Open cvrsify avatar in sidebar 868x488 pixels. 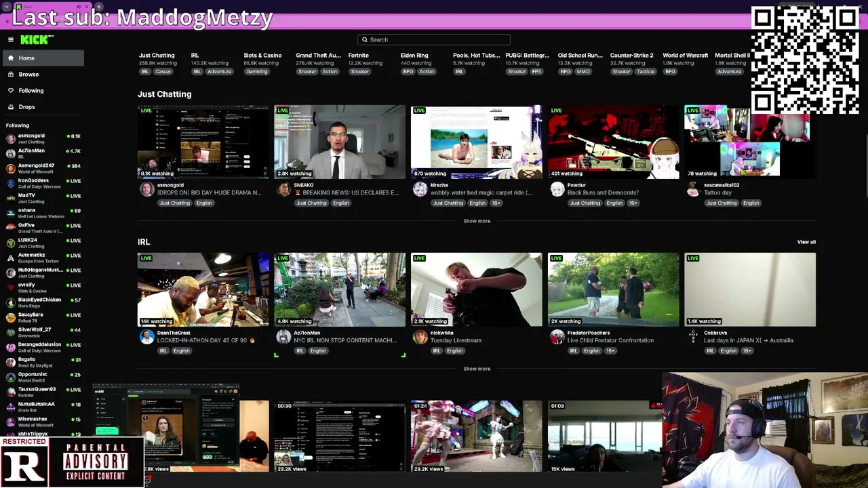click(10, 288)
